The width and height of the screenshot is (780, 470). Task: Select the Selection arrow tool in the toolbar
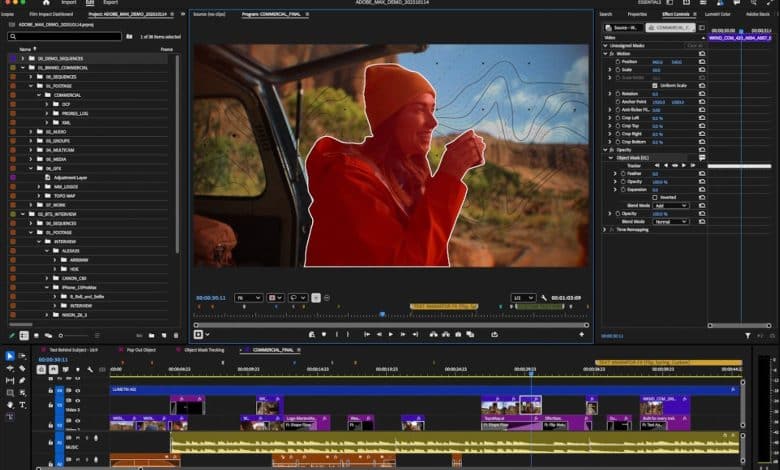[10, 356]
